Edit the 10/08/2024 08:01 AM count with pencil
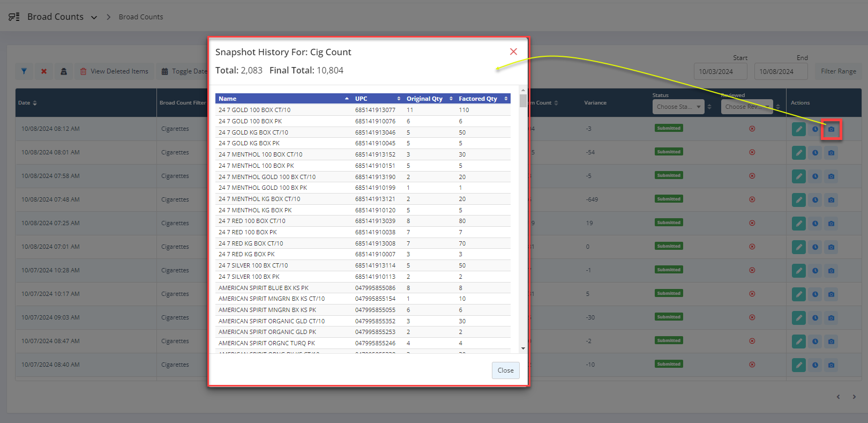 click(798, 153)
